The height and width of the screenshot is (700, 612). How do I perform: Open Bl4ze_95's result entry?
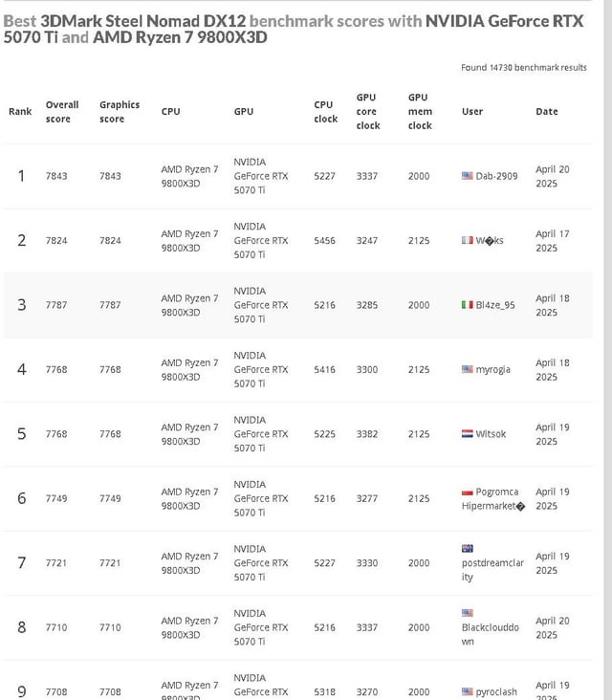pos(495,305)
